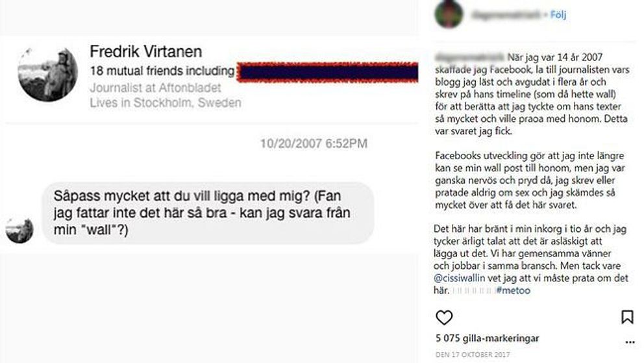The height and width of the screenshot is (363, 644).
Task: Open the sender's name in the chat header
Action: 146,52
